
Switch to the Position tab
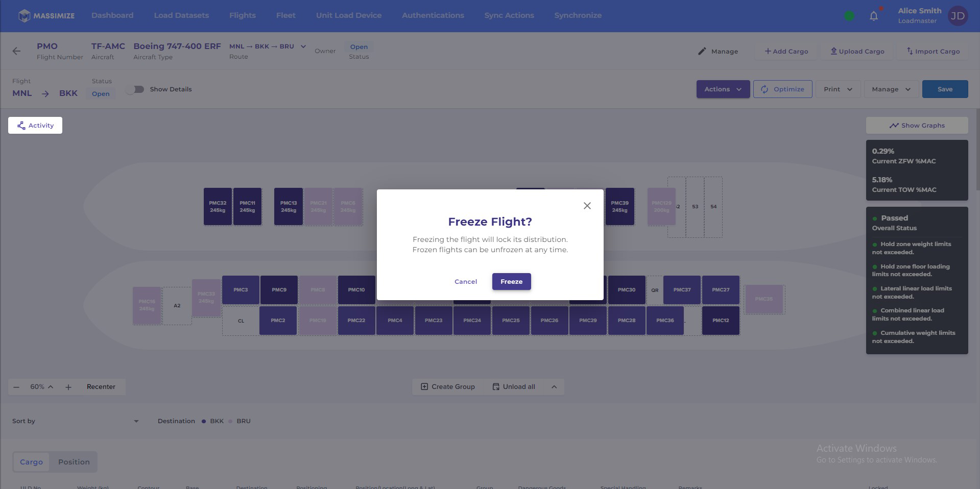74,462
